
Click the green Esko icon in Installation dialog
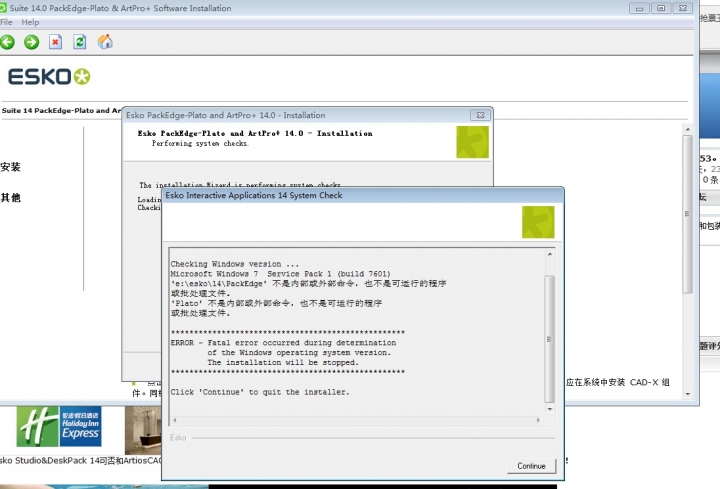472,142
